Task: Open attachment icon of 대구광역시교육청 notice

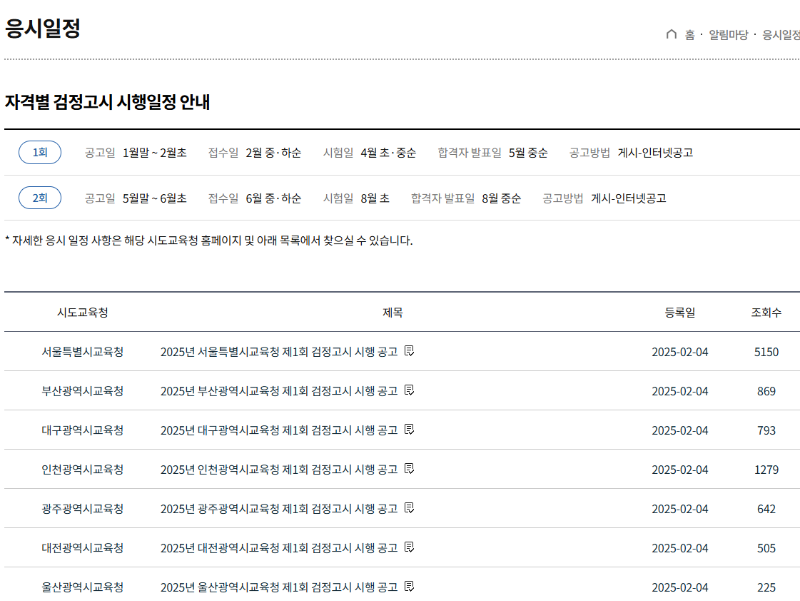Action: tap(409, 430)
